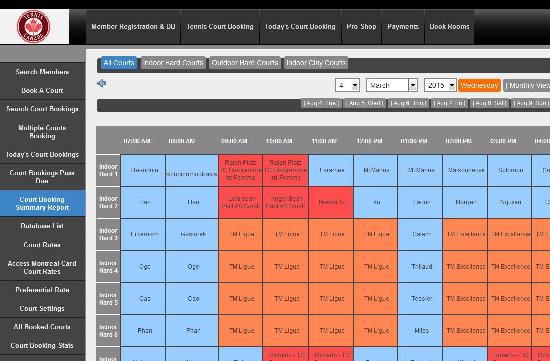Open Member Registration & DB menu
Screen dimensions: 550x361
pyautogui.click(x=133, y=27)
